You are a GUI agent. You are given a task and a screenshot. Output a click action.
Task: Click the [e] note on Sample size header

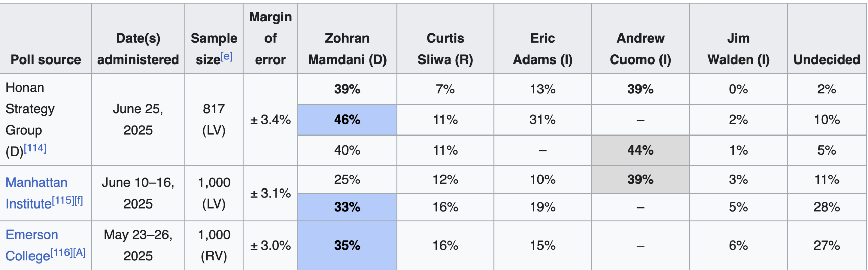(226, 56)
